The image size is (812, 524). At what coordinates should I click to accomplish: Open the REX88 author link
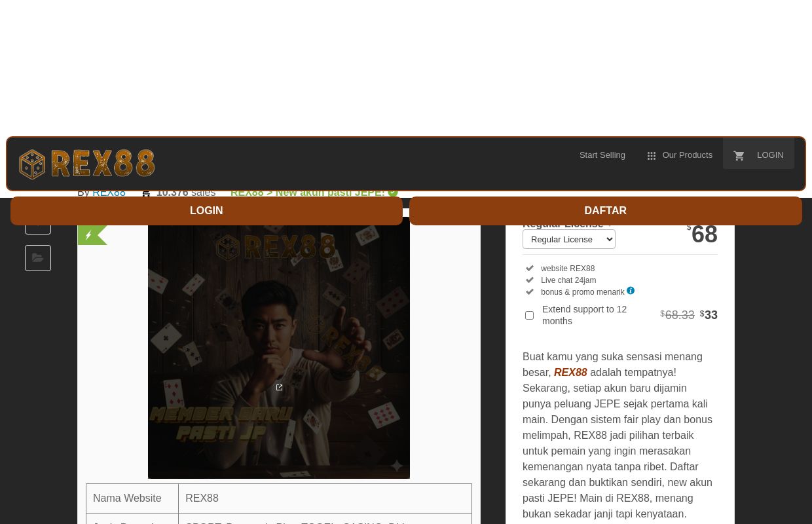109,193
